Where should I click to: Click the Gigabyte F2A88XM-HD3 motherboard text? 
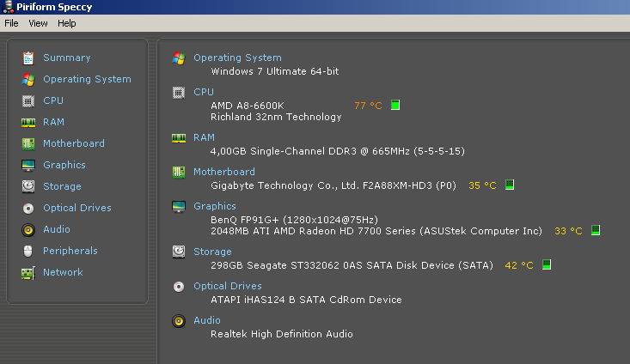pos(333,185)
